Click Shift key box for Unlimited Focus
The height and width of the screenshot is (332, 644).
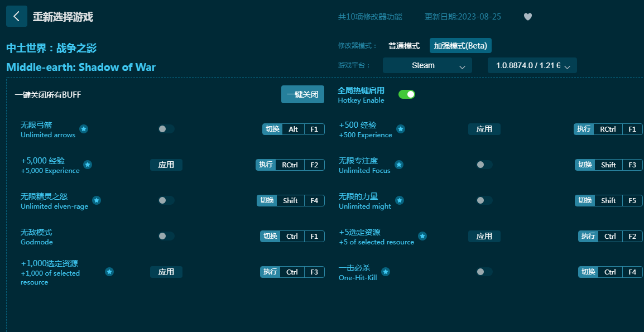coord(608,165)
